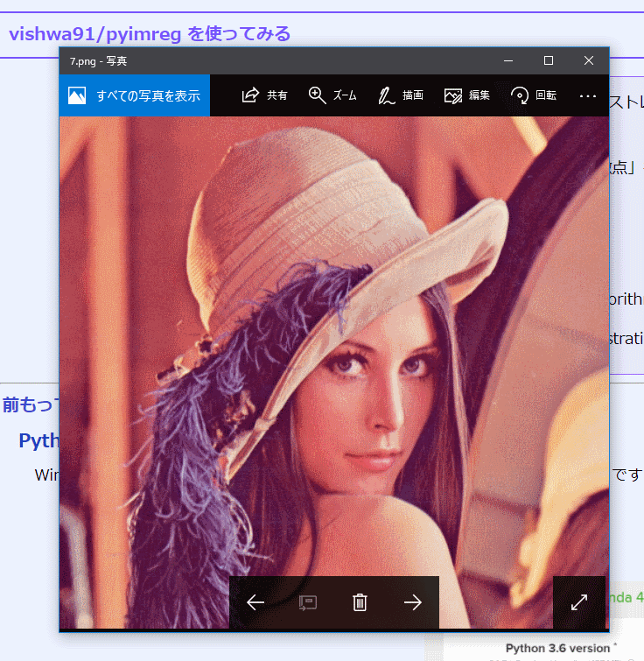Viewport: 644px width, 661px height.
Task: Minimize the Photos window
Action: tap(507, 60)
